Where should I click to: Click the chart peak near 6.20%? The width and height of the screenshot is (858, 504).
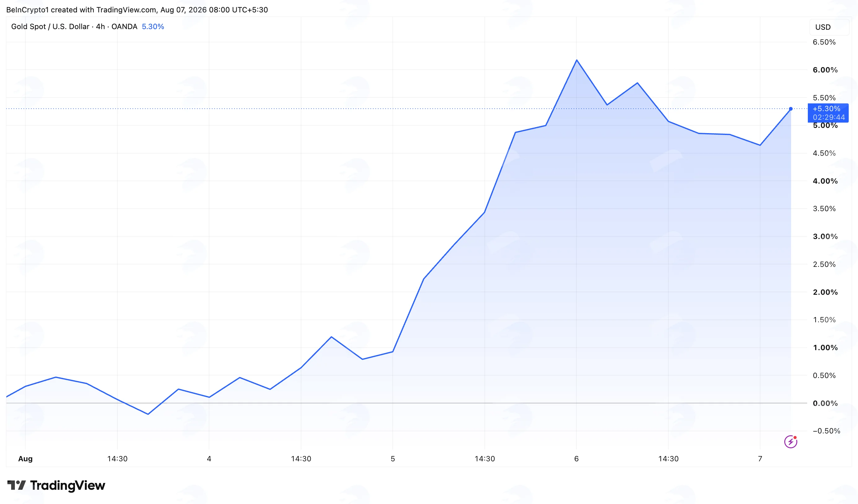coord(576,60)
